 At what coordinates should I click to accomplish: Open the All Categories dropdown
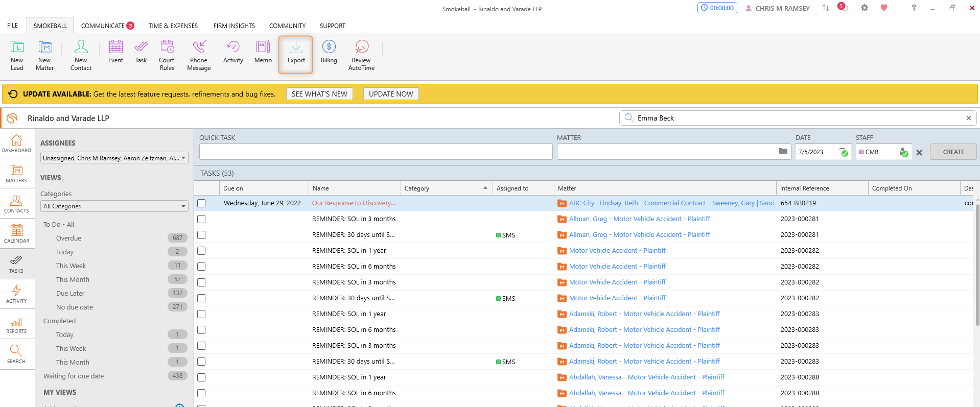pos(114,206)
